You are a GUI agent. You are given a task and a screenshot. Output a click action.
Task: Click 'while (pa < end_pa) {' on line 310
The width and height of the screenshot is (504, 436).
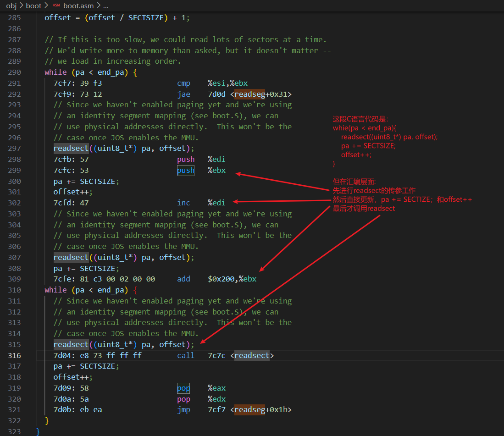pyautogui.click(x=91, y=290)
